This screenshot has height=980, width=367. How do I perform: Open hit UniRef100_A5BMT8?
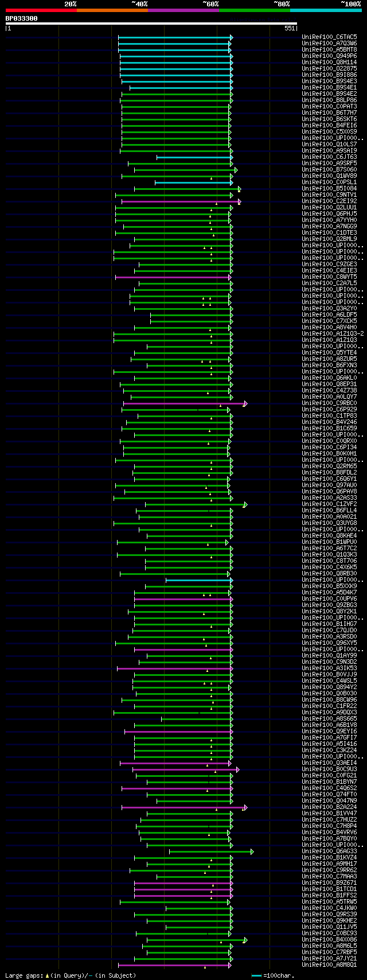coord(329,50)
